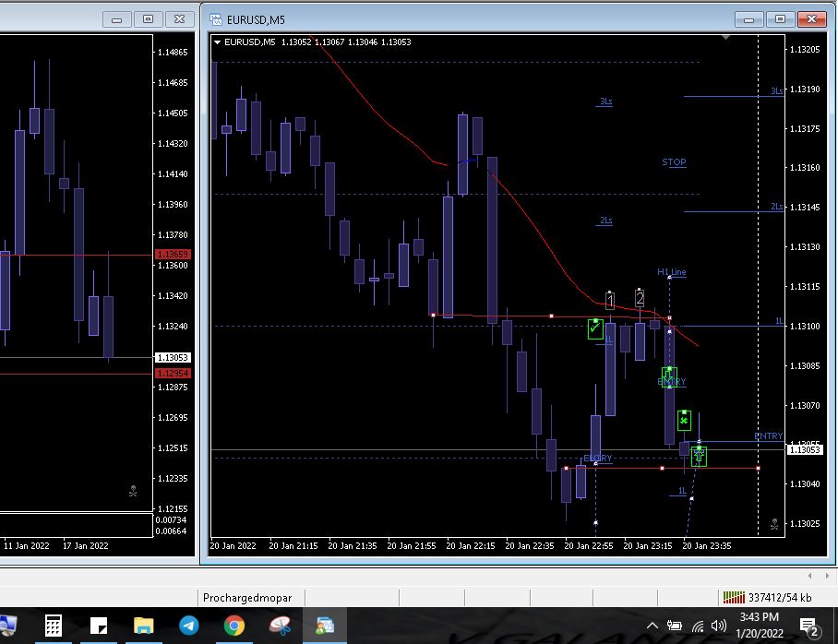Select the 2Ls line label at right edge
This screenshot has height=644, width=838.
(776, 207)
